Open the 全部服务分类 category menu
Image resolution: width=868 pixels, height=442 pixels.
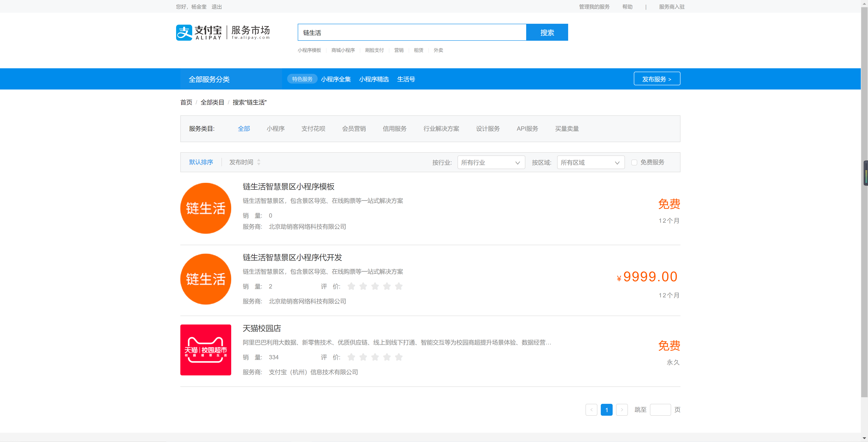209,79
